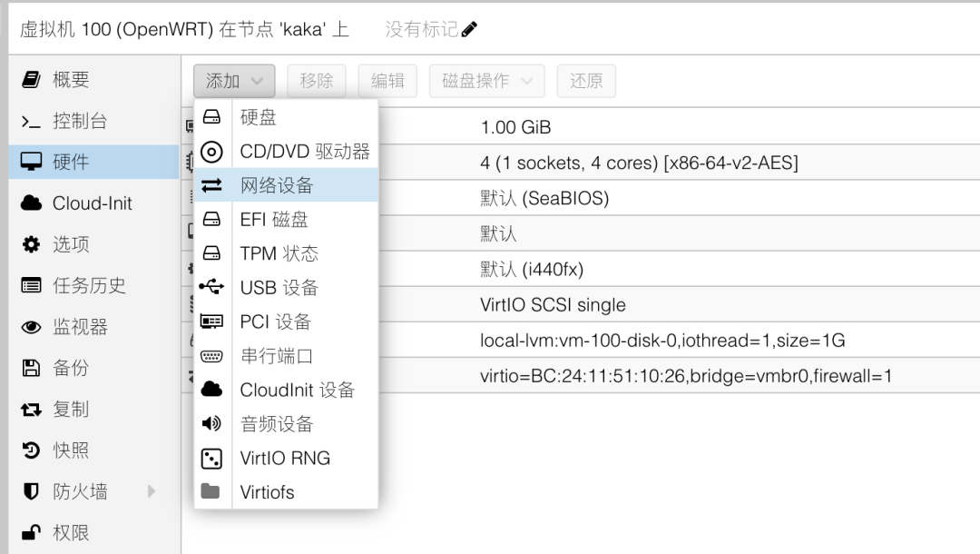Open the 任务历史 task history item

(x=93, y=286)
